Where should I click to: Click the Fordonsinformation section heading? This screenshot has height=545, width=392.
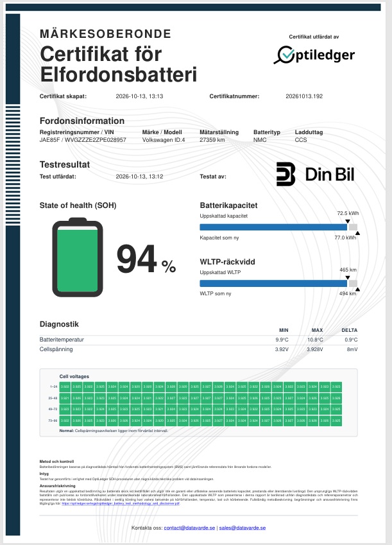click(82, 121)
